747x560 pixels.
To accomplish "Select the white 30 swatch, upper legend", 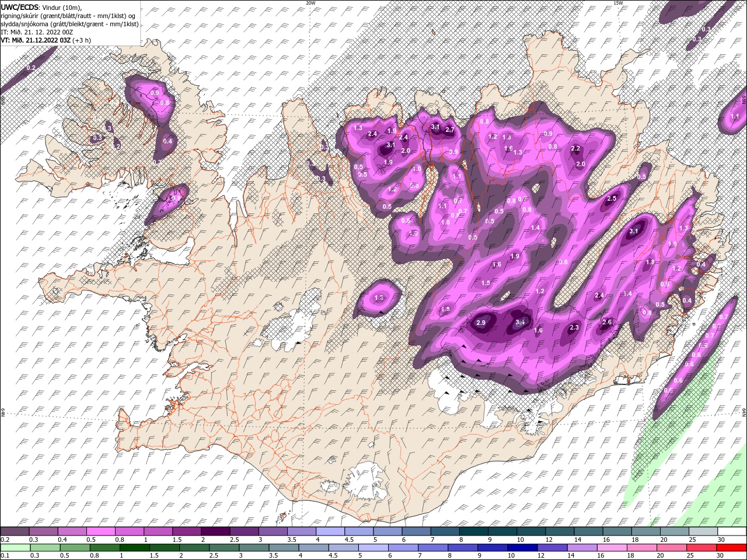I will pyautogui.click(x=732, y=531).
